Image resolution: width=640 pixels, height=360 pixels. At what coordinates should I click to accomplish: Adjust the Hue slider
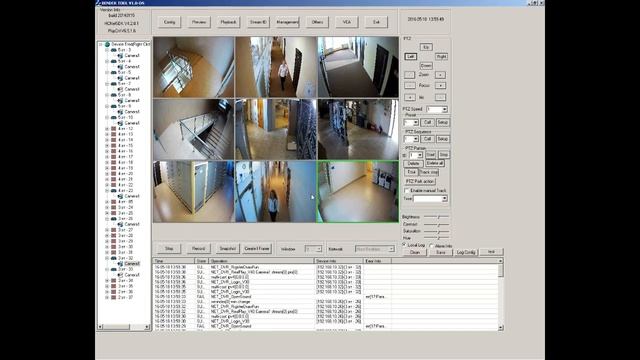pos(436,238)
